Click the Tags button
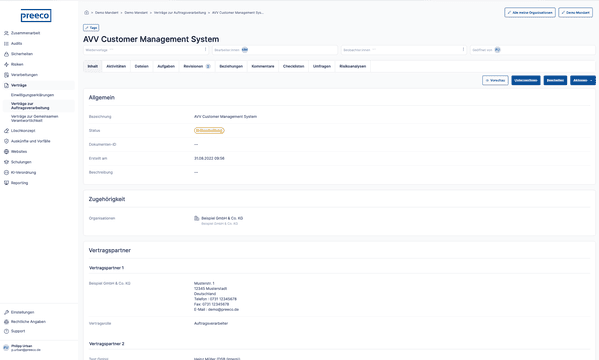The image size is (599, 360). (x=91, y=28)
